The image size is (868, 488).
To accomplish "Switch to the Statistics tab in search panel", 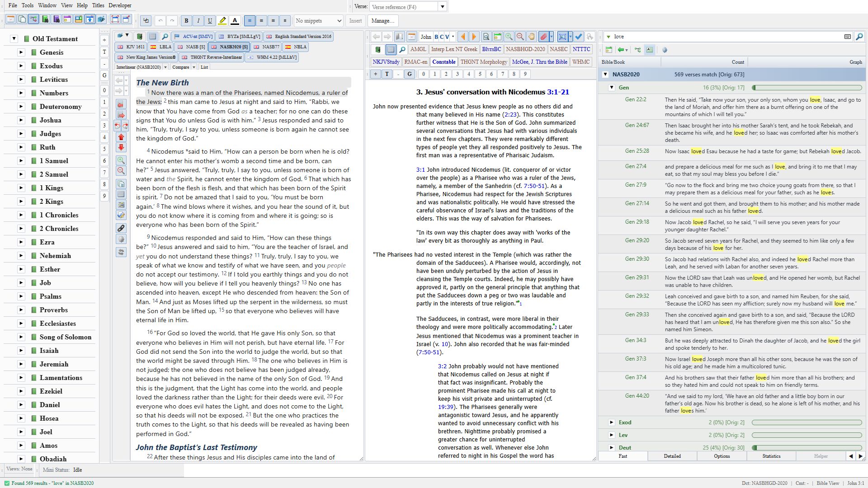I will point(771,456).
